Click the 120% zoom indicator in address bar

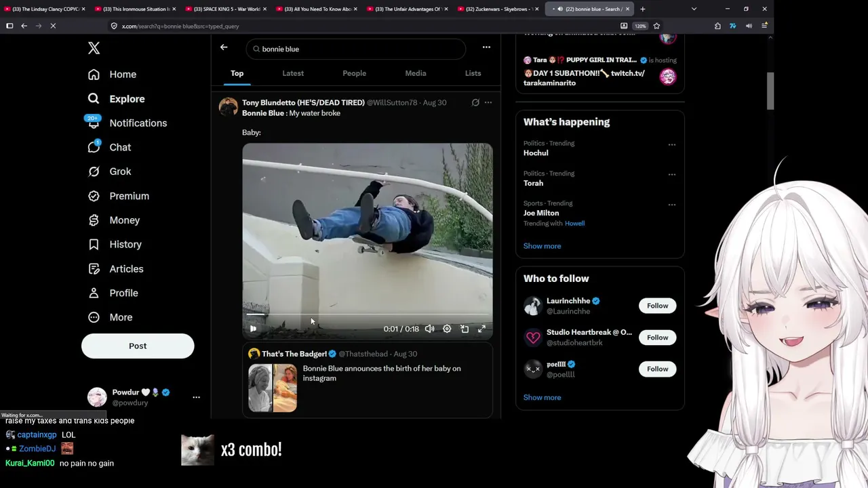click(x=640, y=26)
